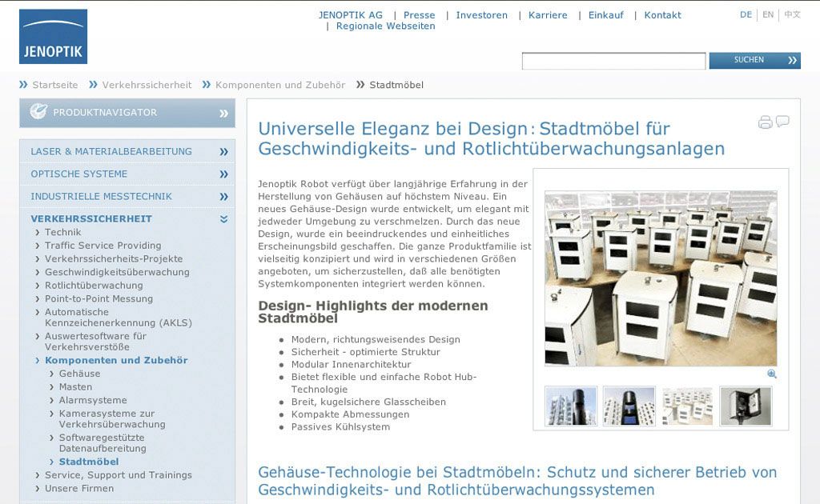Open Alarmsysteme sub-item
The height and width of the screenshot is (504, 820).
pos(93,400)
